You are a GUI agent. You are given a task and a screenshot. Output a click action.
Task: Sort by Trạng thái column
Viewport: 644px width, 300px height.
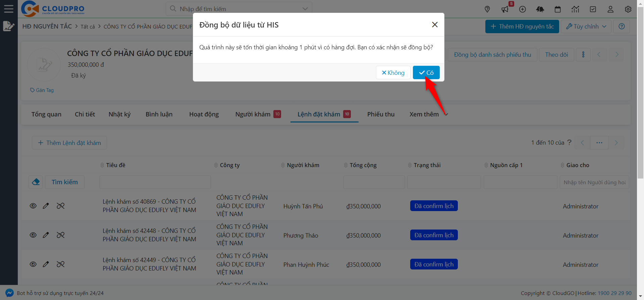coord(424,165)
